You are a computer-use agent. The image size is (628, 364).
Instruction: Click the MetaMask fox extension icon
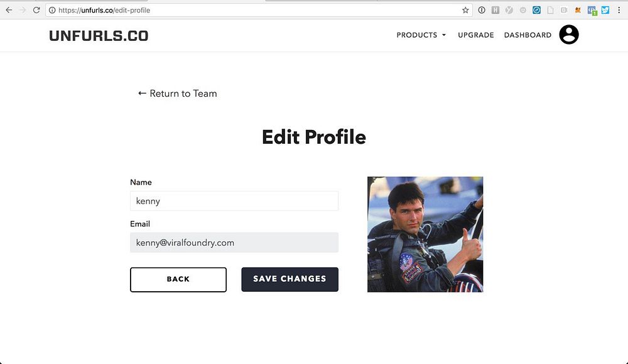(578, 10)
